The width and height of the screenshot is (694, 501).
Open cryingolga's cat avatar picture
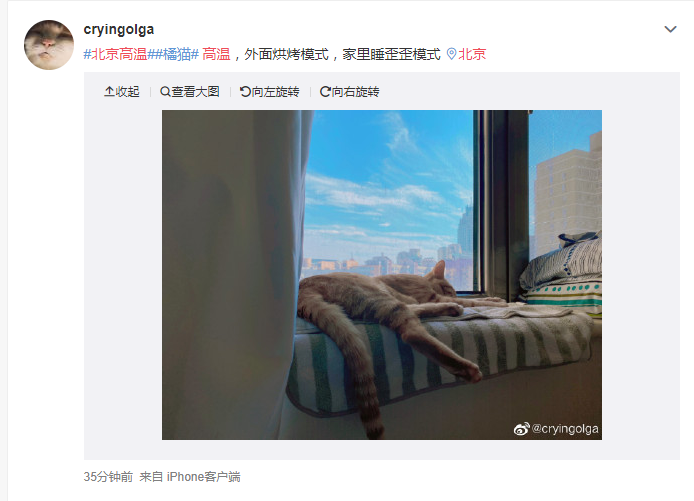click(x=49, y=45)
